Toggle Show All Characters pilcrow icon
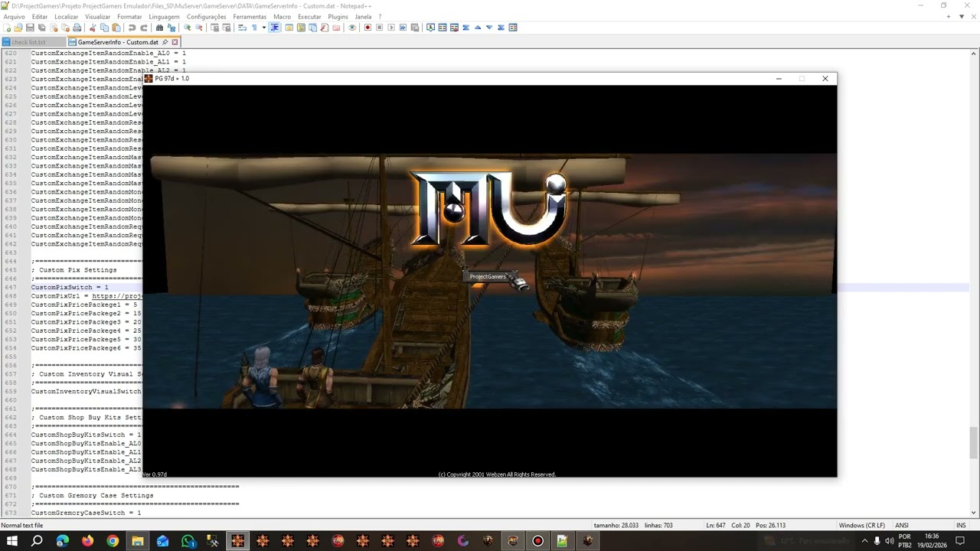This screenshot has height=551, width=980. (x=254, y=28)
